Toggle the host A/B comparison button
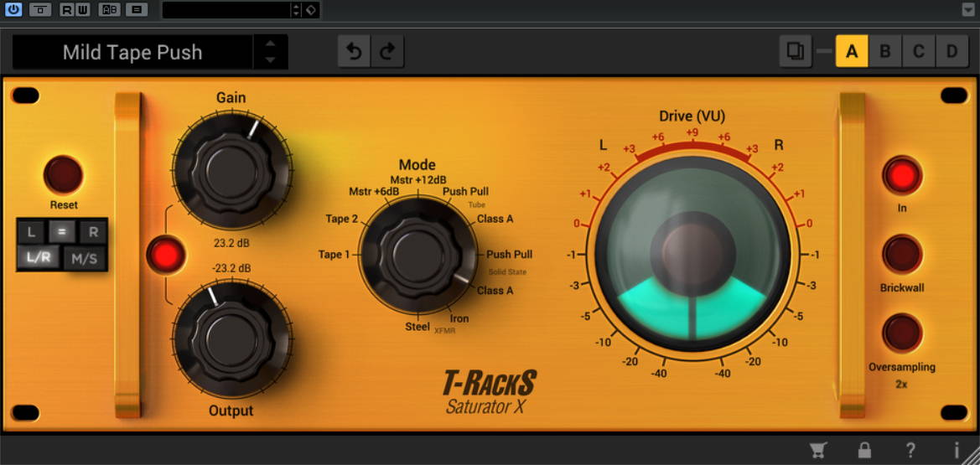Image resolution: width=980 pixels, height=465 pixels. [x=109, y=9]
